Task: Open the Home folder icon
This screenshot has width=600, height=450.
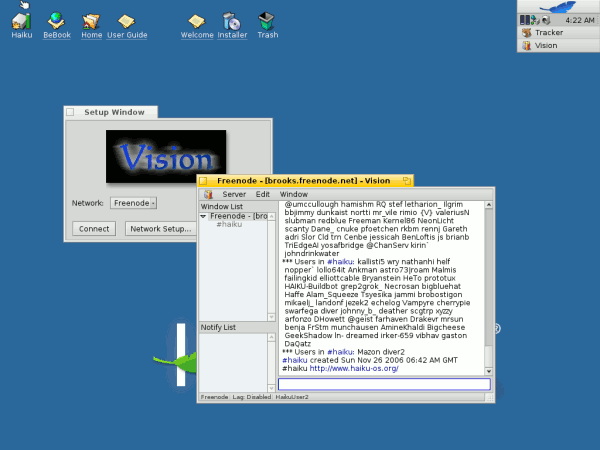Action: pyautogui.click(x=92, y=21)
